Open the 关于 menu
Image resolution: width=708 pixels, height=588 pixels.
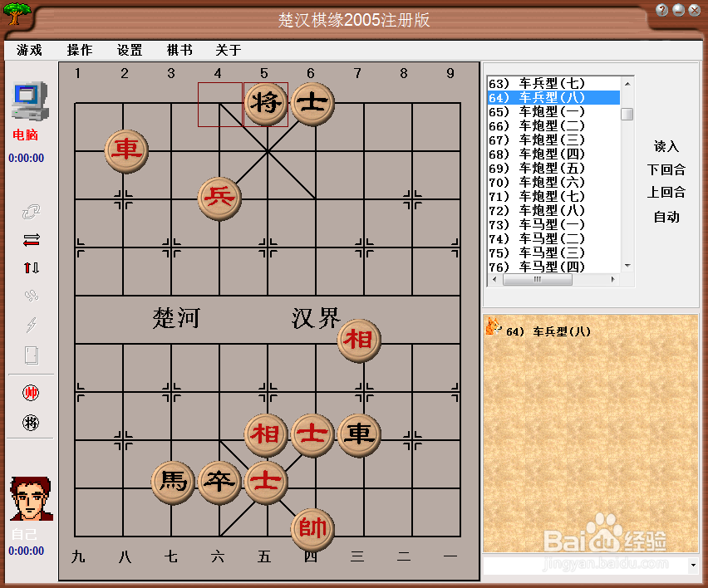pos(229,50)
